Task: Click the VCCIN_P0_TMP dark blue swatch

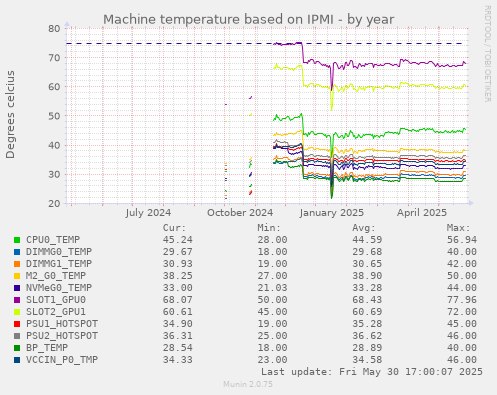Action: pos(17,360)
